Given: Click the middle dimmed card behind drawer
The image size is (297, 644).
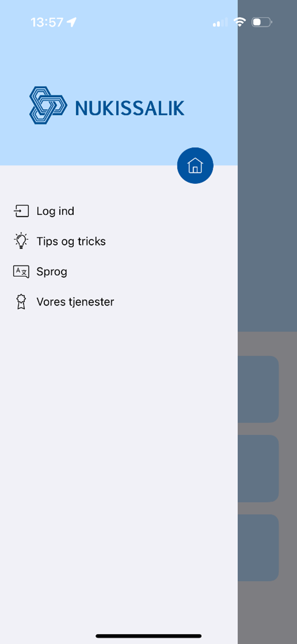Looking at the screenshot, I should (258, 468).
